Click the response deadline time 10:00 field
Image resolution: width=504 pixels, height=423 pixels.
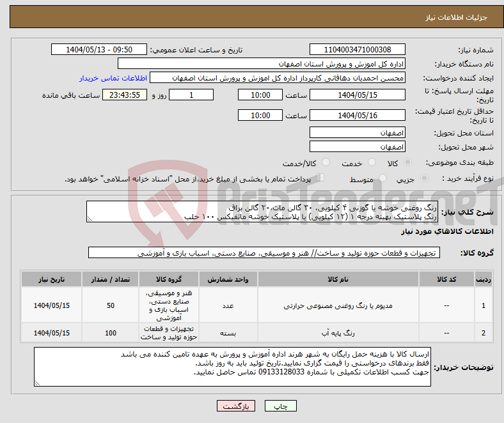click(x=260, y=95)
